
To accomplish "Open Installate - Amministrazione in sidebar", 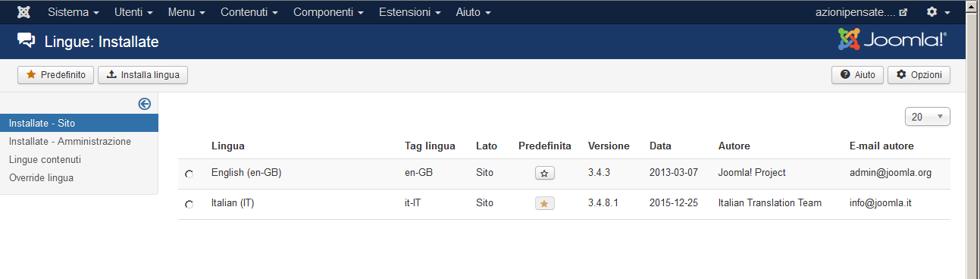I will point(70,141).
